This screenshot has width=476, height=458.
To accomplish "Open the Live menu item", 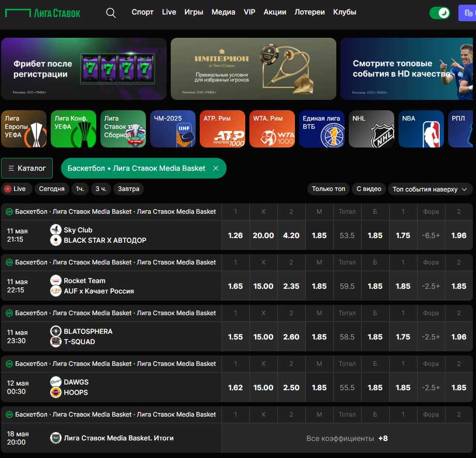I will tap(169, 12).
